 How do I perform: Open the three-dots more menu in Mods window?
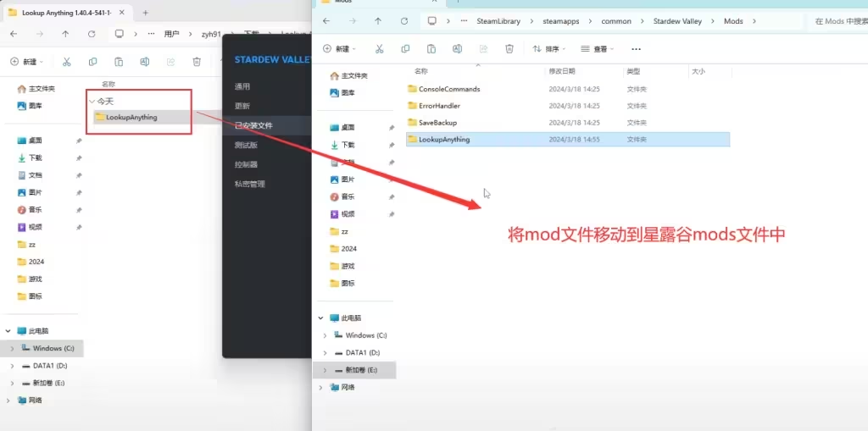pyautogui.click(x=636, y=49)
